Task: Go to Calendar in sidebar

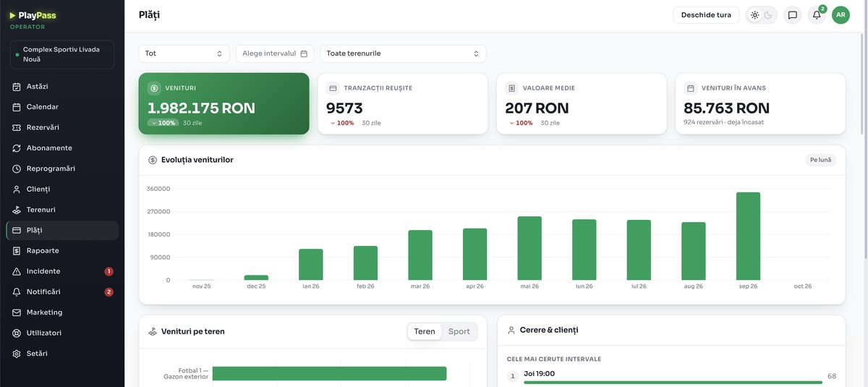Action: [62, 107]
